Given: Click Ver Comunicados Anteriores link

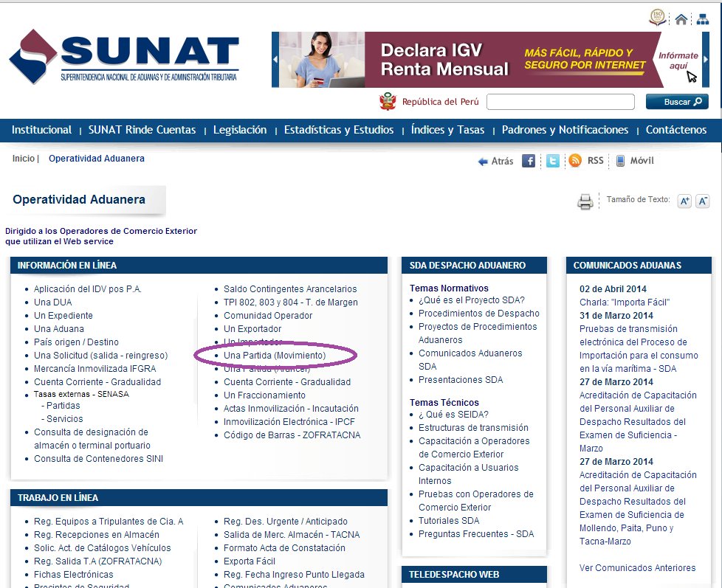Looking at the screenshot, I should coord(637,568).
